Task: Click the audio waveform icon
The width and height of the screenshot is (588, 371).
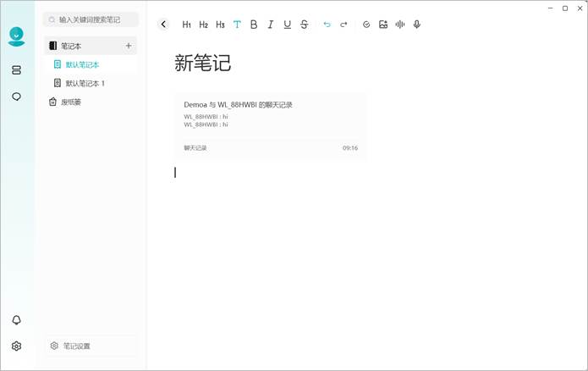Action: (399, 25)
